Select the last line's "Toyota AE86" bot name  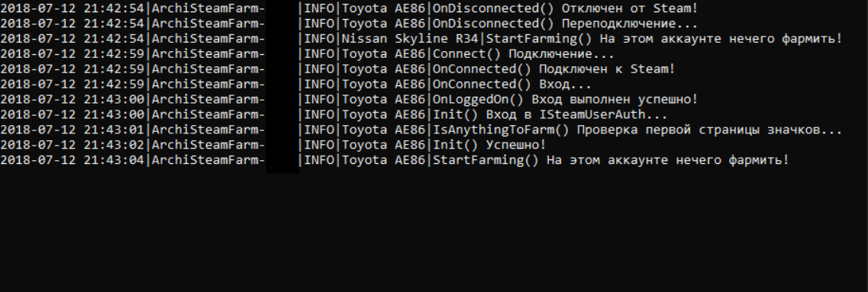(x=384, y=160)
